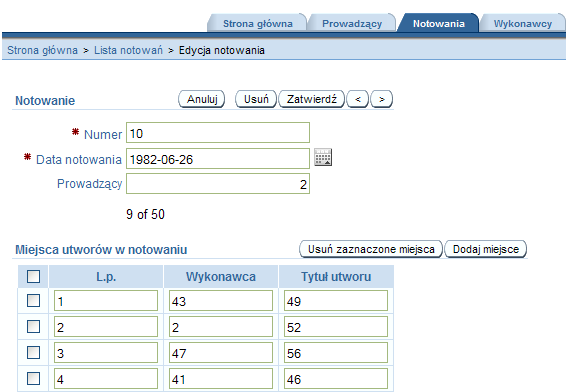The height and width of the screenshot is (392, 568).
Task: Toggle the select-all checkbox in table header
Action: [33, 276]
